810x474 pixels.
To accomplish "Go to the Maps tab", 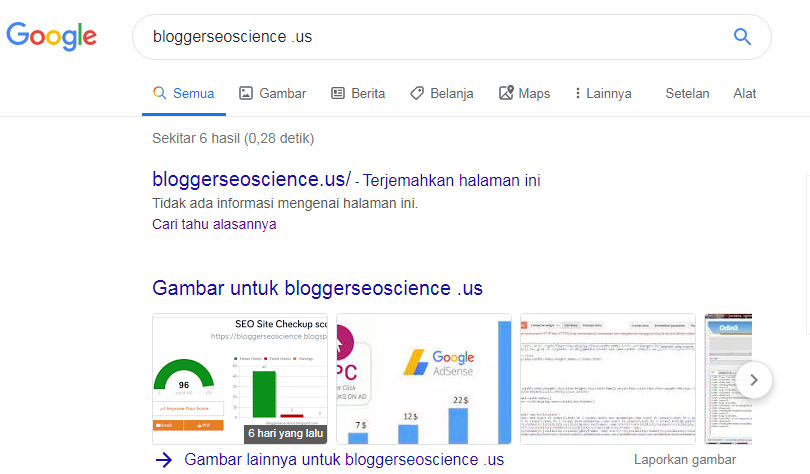I will 524,93.
